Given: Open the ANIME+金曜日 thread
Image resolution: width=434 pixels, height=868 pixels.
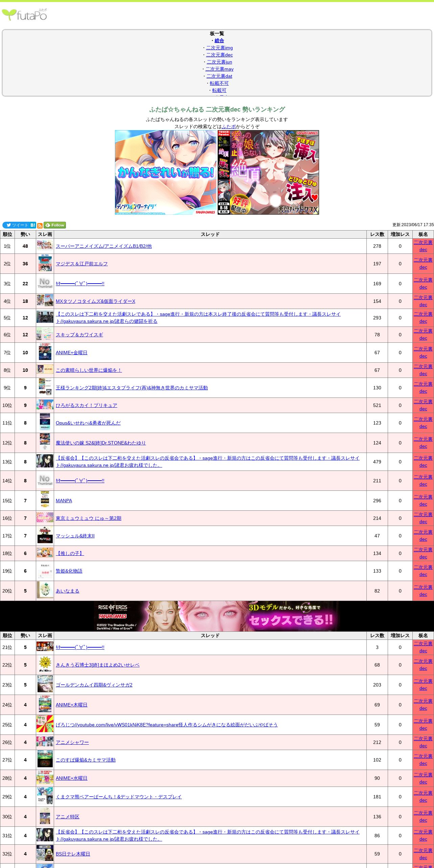Looking at the screenshot, I should click(x=72, y=353).
